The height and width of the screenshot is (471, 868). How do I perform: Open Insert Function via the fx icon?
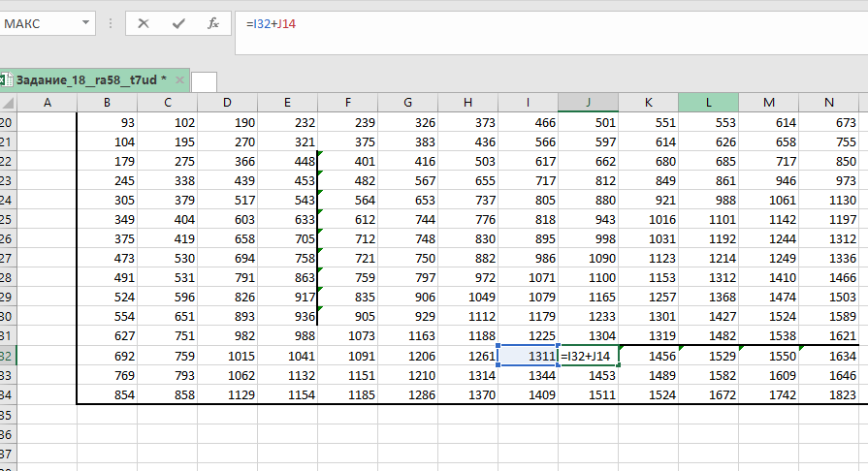coord(212,24)
